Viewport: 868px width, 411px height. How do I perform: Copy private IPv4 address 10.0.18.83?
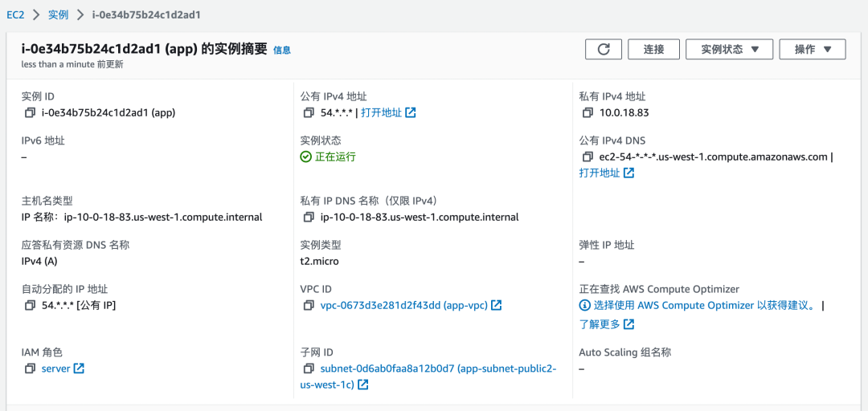588,113
